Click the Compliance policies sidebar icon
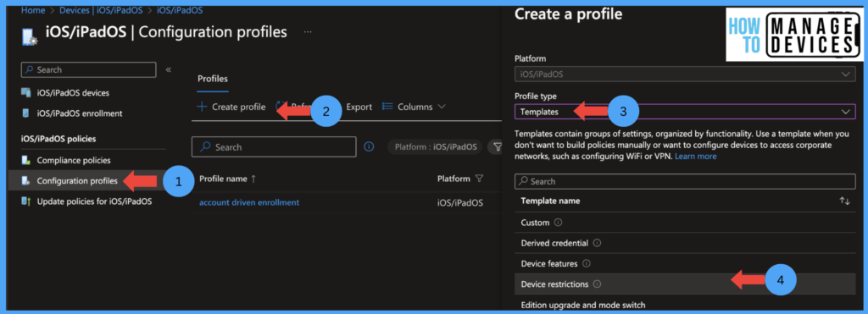868x314 pixels. [25, 160]
